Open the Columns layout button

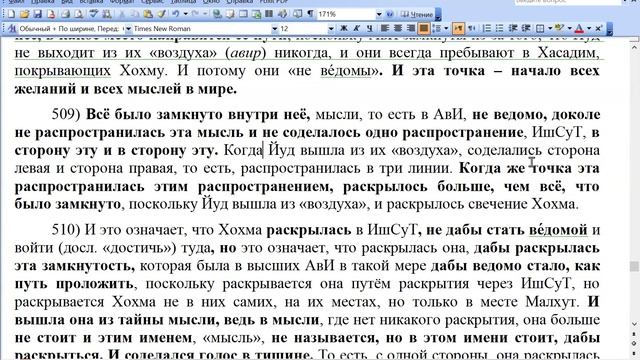pos(269,14)
